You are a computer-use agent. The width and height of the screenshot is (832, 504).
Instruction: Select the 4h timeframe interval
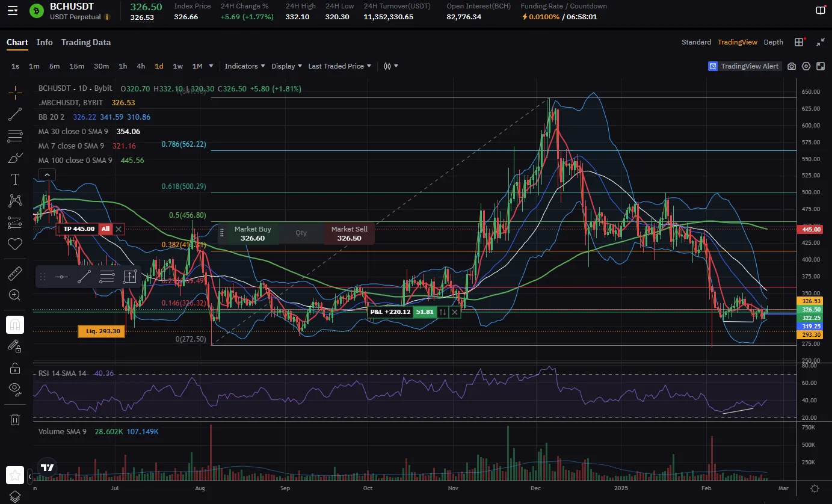pos(141,66)
